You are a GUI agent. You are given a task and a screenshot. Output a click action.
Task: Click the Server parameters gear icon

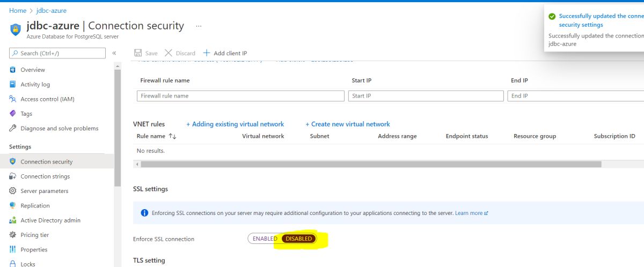pyautogui.click(x=13, y=191)
